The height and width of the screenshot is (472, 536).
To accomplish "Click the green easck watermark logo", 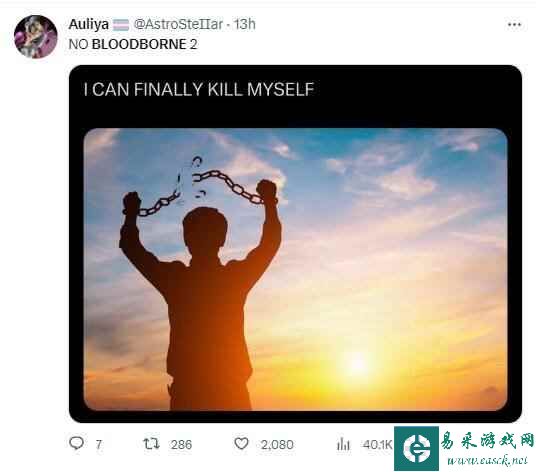I will (416, 448).
